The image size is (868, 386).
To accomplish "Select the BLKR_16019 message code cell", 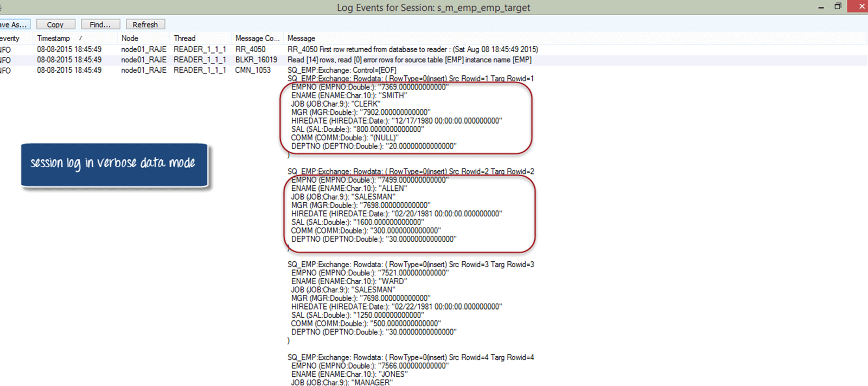I will click(256, 60).
